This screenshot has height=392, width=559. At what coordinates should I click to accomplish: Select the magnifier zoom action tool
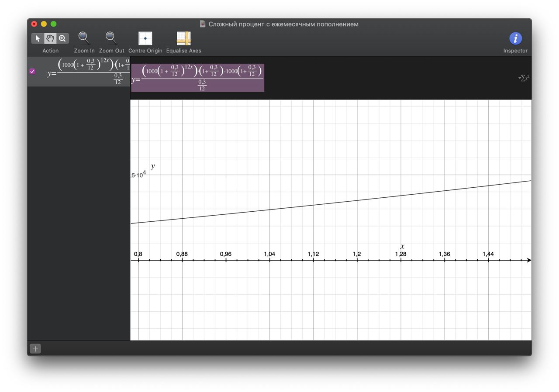point(62,38)
